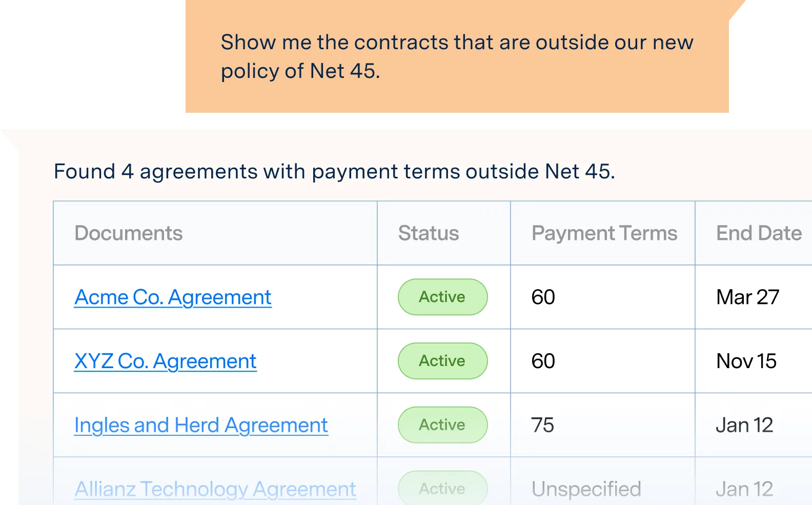The height and width of the screenshot is (505, 812).
Task: Select the Nov 15 end date cell
Action: tap(746, 361)
